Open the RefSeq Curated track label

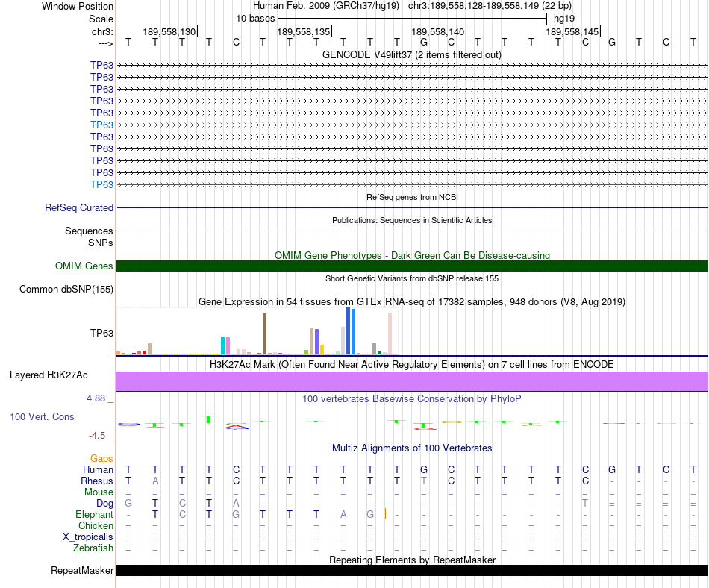point(79,208)
